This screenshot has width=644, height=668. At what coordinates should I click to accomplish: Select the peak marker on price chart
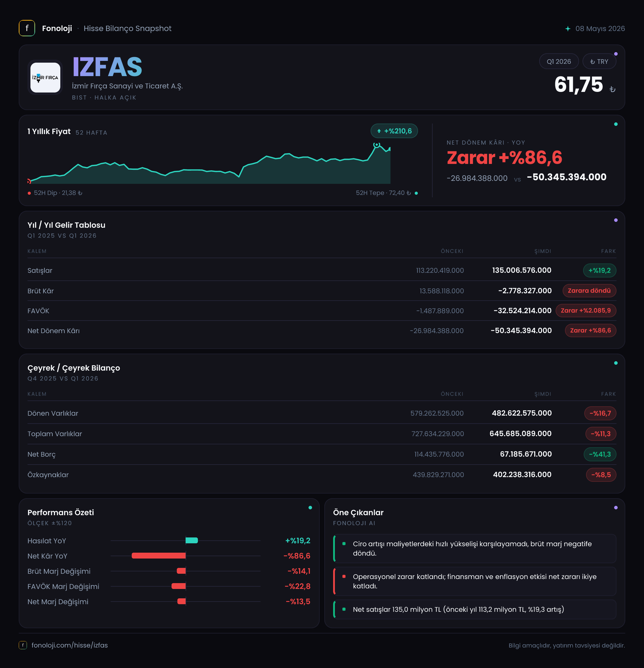pyautogui.click(x=376, y=145)
